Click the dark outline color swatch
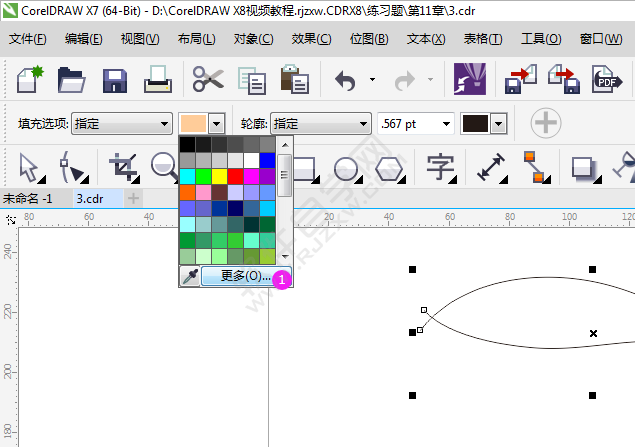This screenshot has width=635, height=447. (x=475, y=123)
